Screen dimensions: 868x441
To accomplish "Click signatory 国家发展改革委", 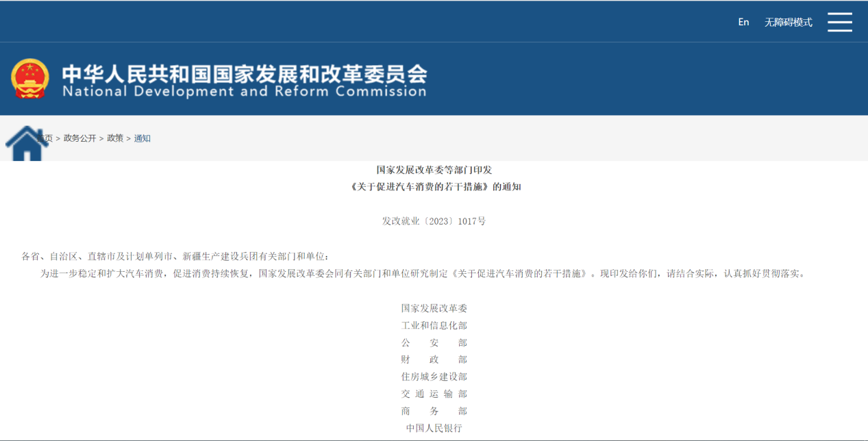I will click(x=434, y=308).
